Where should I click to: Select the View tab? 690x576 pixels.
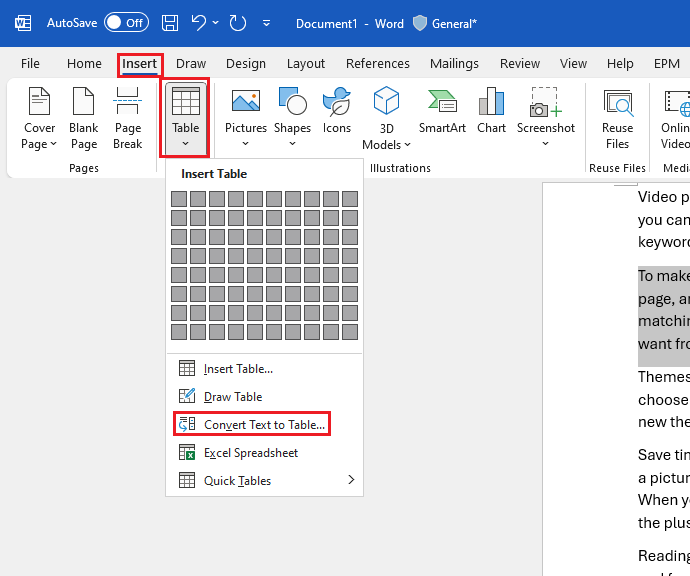(573, 64)
